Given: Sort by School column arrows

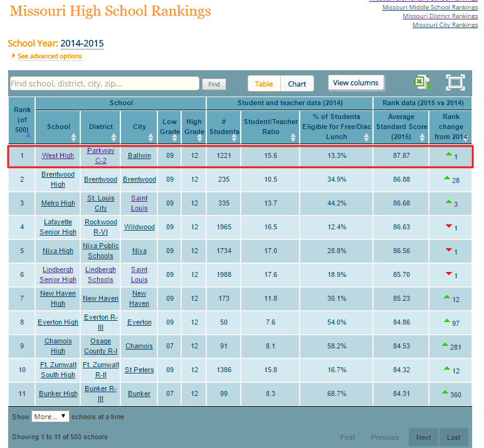Looking at the screenshot, I should tap(73, 137).
